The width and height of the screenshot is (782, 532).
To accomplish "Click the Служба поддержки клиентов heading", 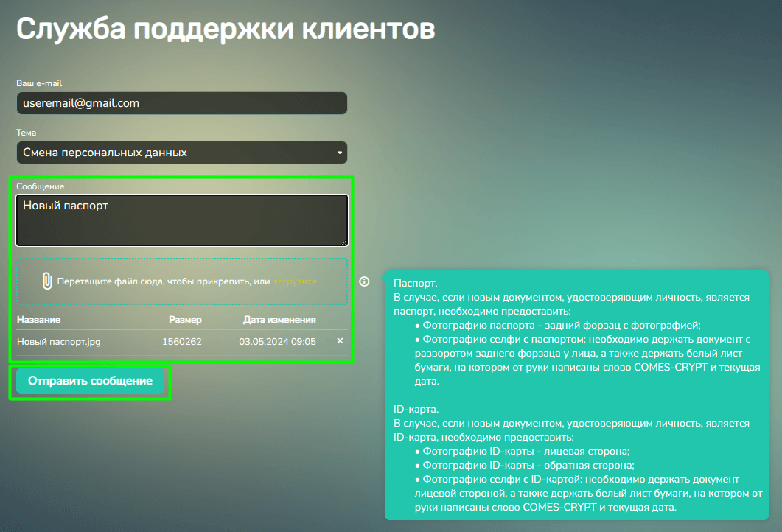I will coord(226,29).
